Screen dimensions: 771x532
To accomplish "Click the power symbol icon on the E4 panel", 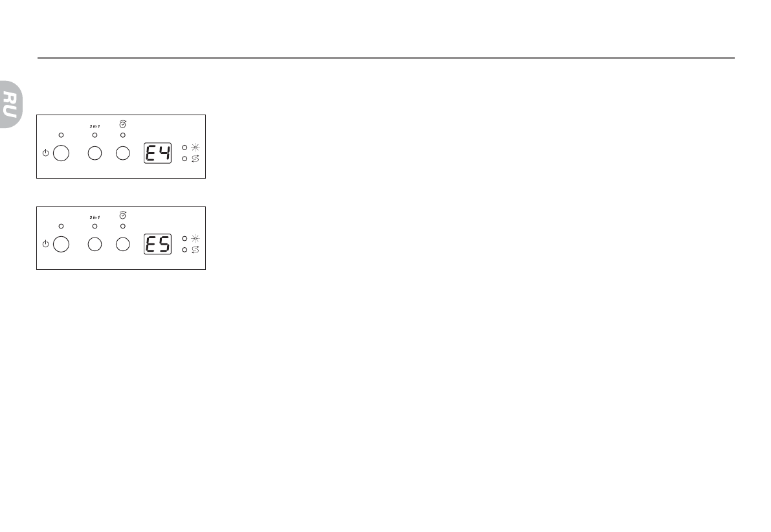I will tap(45, 153).
